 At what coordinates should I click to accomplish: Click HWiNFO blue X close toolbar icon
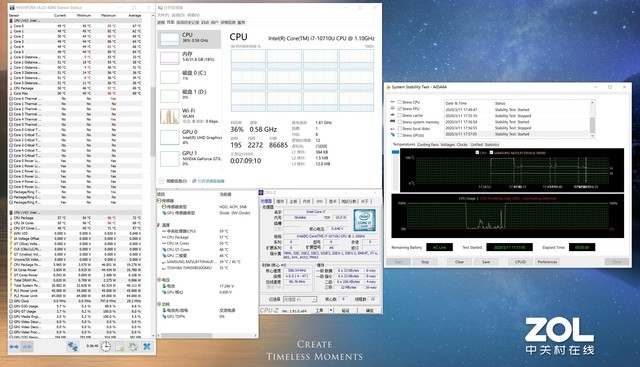147,347
